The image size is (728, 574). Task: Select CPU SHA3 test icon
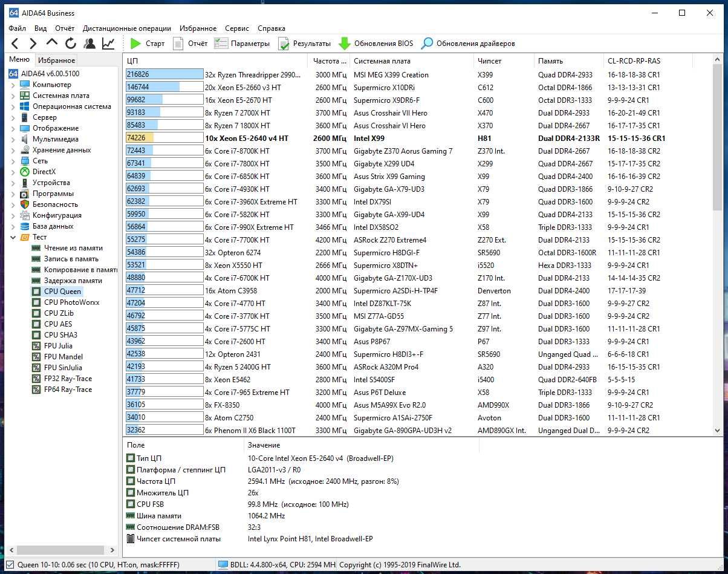click(x=36, y=335)
